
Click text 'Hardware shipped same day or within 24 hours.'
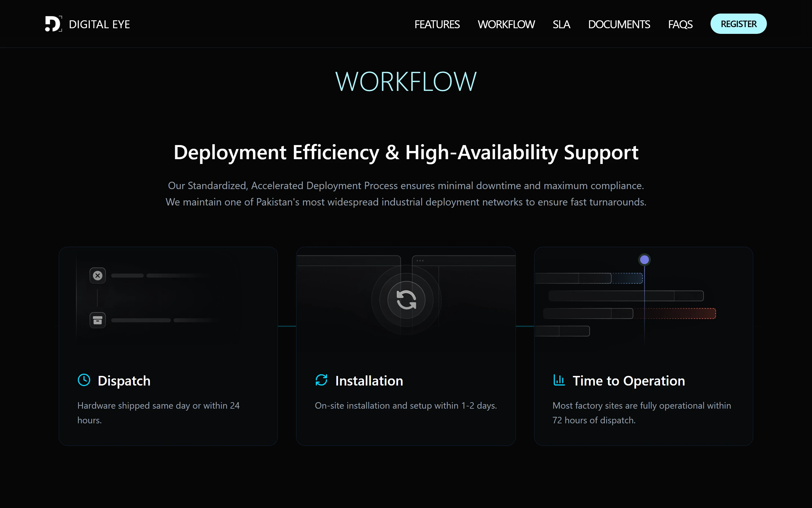[x=158, y=413]
